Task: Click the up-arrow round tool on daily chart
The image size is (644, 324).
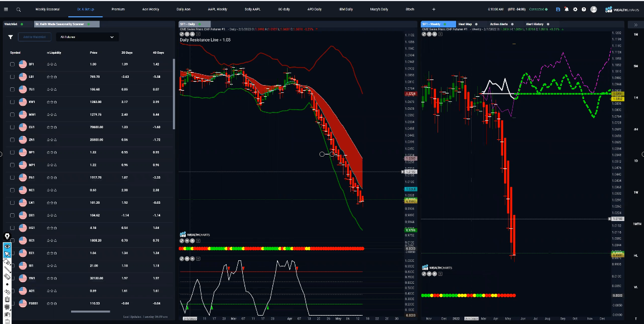Action: pyautogui.click(x=192, y=34)
